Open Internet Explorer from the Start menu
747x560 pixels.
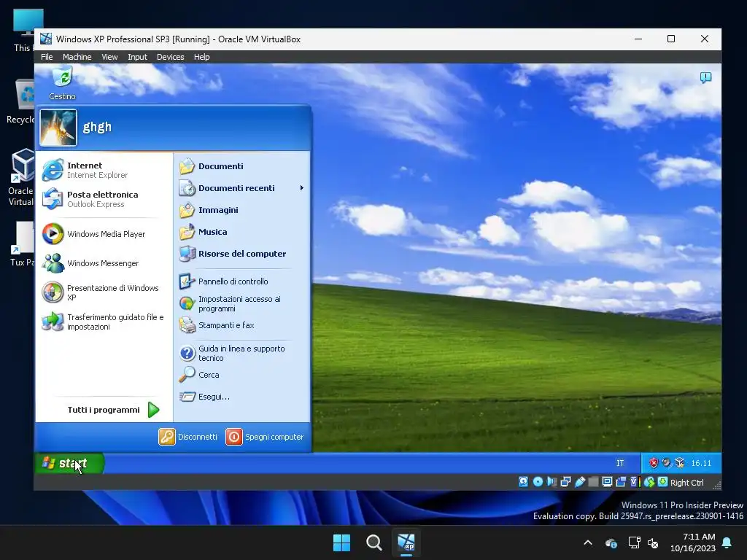click(104, 170)
